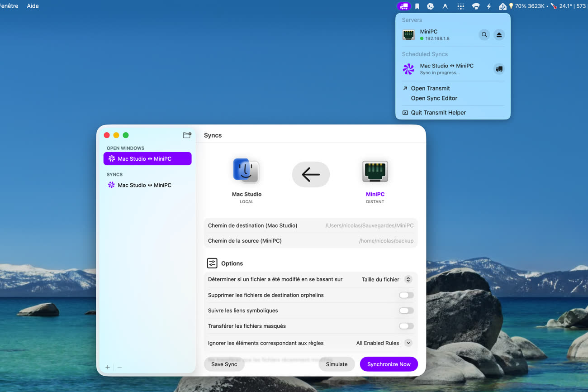
Task: Click the Options section heading
Action: tap(232, 263)
